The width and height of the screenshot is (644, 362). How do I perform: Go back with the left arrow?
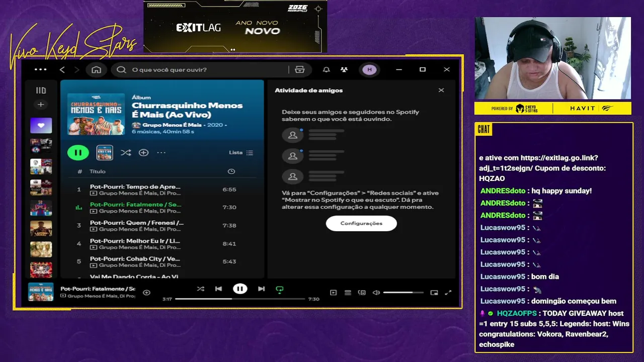(62, 70)
